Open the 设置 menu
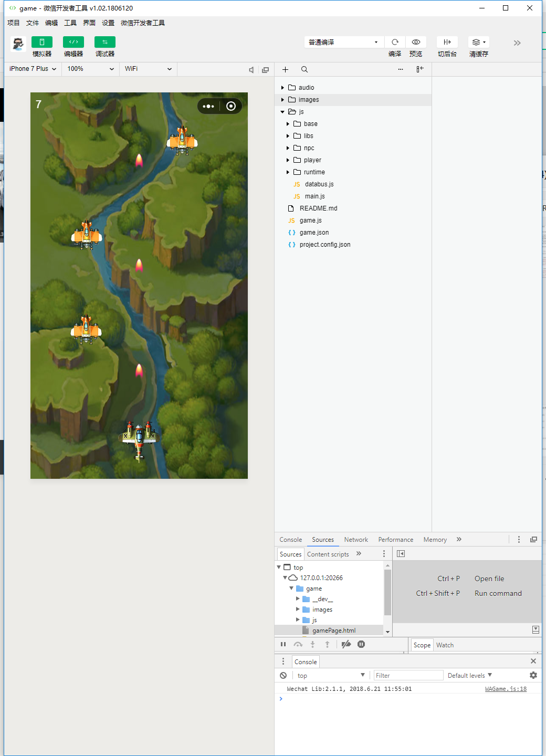 coord(108,23)
